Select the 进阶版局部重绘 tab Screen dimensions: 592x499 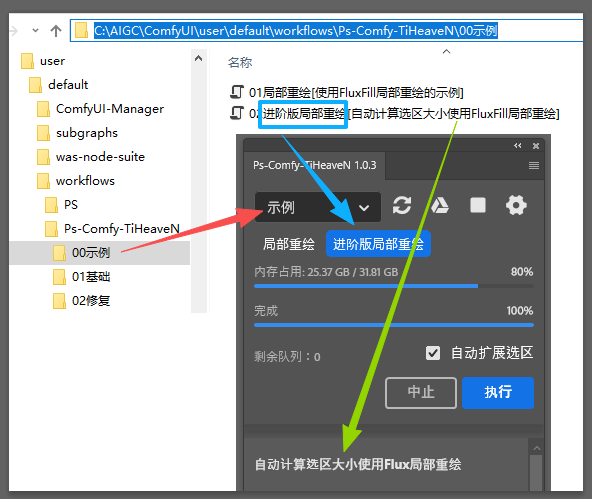378,244
